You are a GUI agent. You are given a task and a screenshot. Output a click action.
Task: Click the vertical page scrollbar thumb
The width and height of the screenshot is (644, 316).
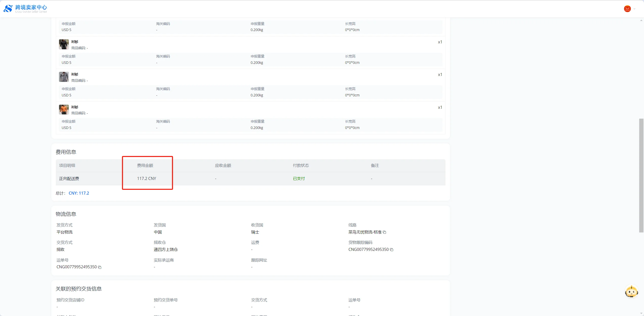pos(641,175)
